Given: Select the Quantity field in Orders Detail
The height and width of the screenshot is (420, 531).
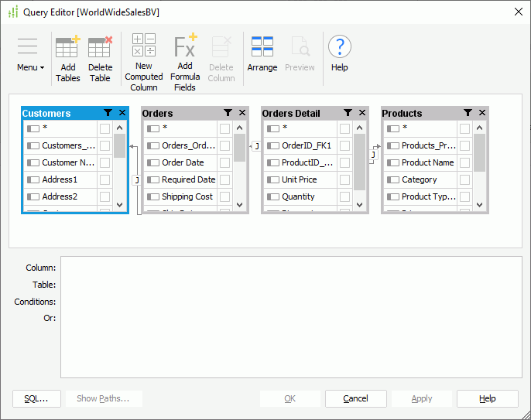Looking at the screenshot, I should pos(299,196).
